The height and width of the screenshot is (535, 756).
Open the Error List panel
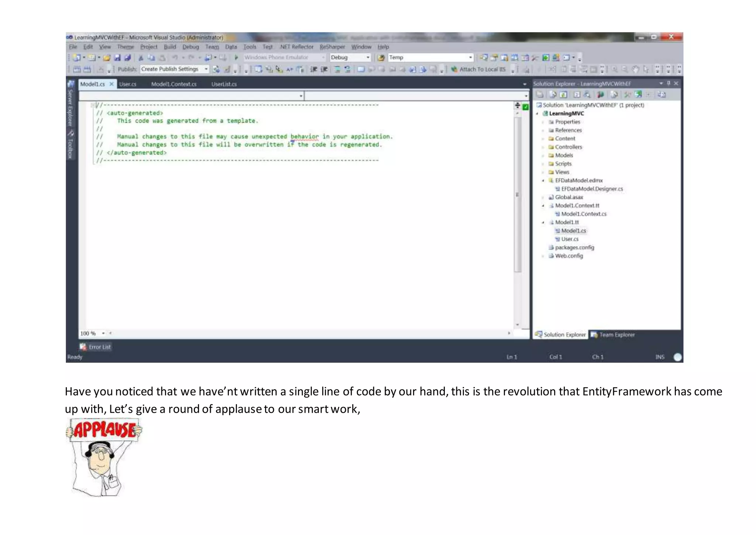(95, 347)
